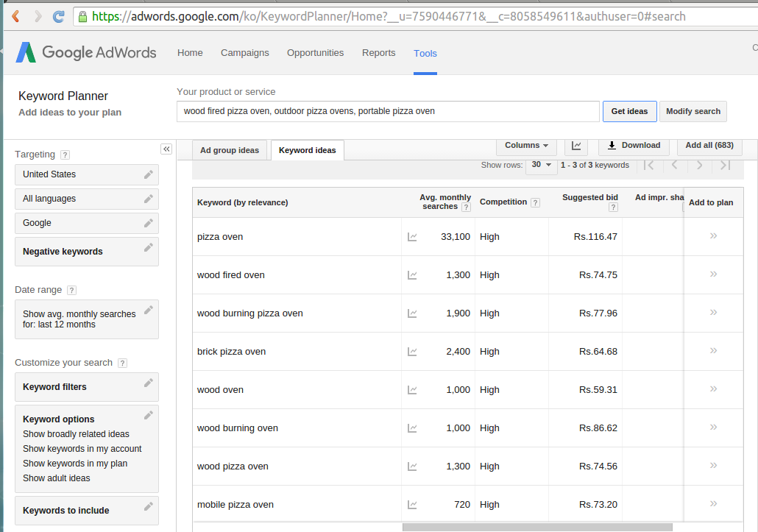Edit date range pencil icon

(x=149, y=310)
